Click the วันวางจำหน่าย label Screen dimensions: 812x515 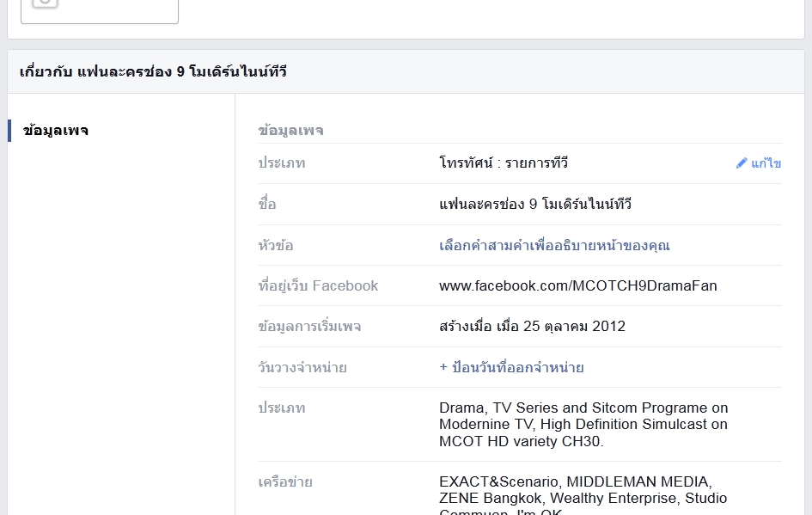[302, 367]
